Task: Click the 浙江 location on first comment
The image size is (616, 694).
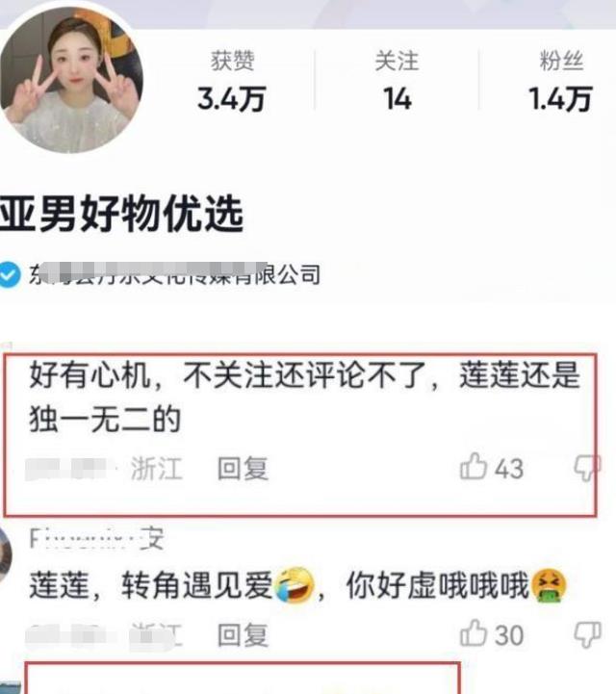Action: point(156,468)
